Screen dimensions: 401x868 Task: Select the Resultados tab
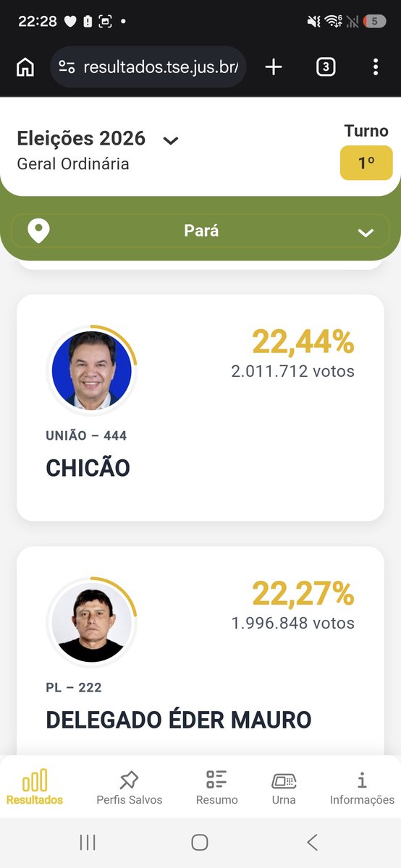click(35, 788)
